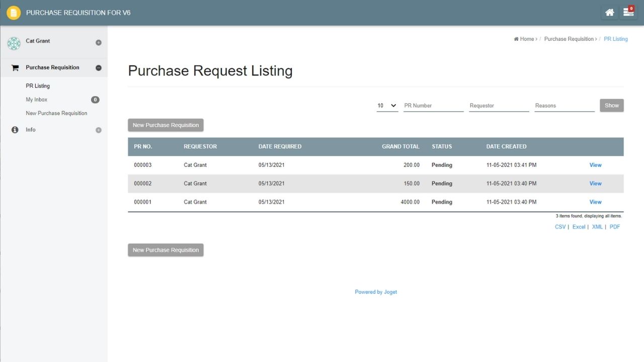Click the yellow app logo icon
Screen dimensions: 644x362
tap(14, 13)
